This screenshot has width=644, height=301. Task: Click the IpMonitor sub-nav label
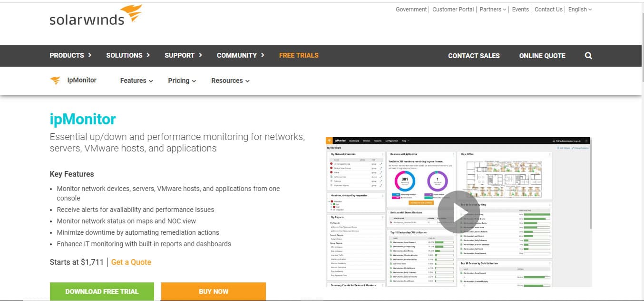click(82, 80)
